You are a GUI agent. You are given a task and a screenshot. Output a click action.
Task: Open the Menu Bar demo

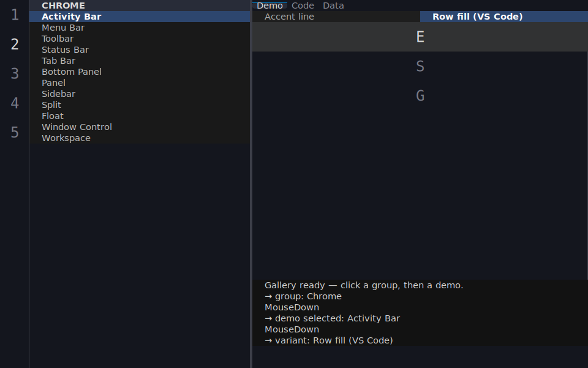140,28
